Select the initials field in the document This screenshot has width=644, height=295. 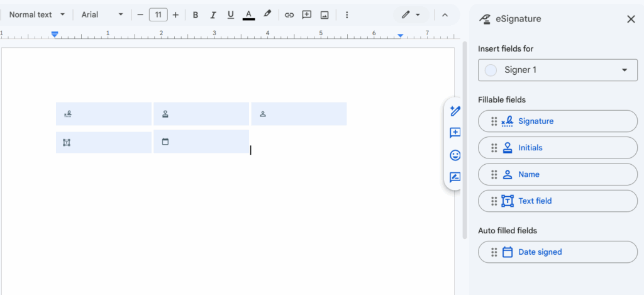click(x=201, y=114)
